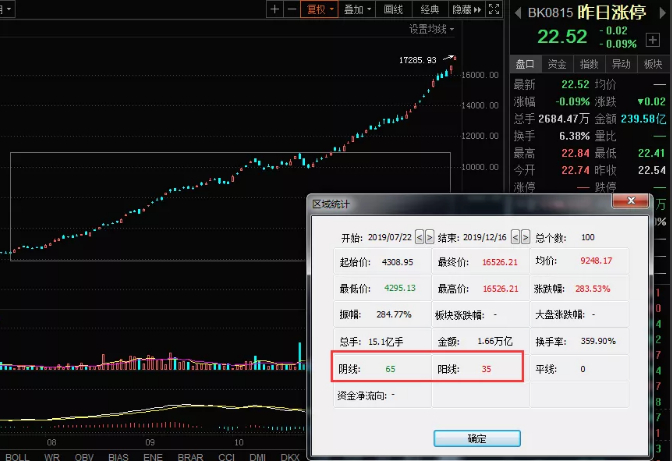Select ENE indicator tab
This screenshot has width=672, height=462.
point(153,457)
